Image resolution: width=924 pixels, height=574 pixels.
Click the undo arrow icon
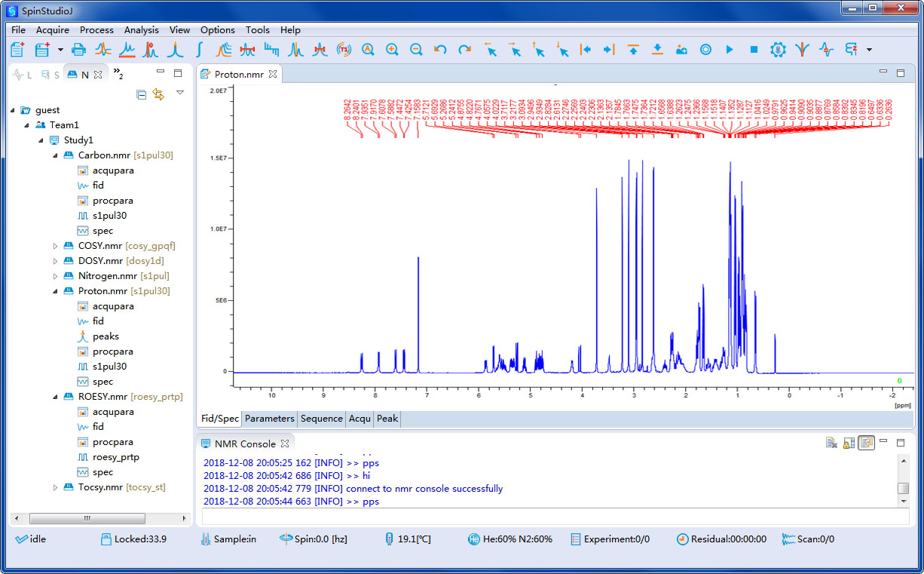pyautogui.click(x=440, y=50)
